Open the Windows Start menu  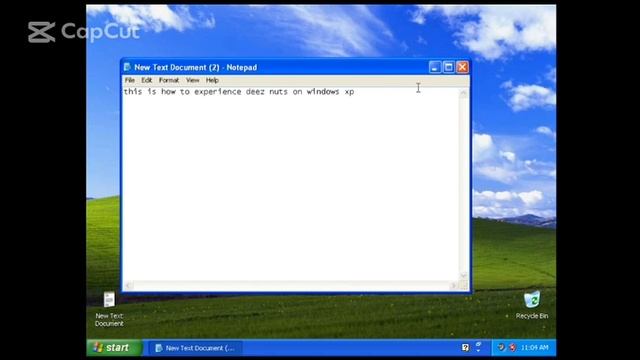coord(114,348)
